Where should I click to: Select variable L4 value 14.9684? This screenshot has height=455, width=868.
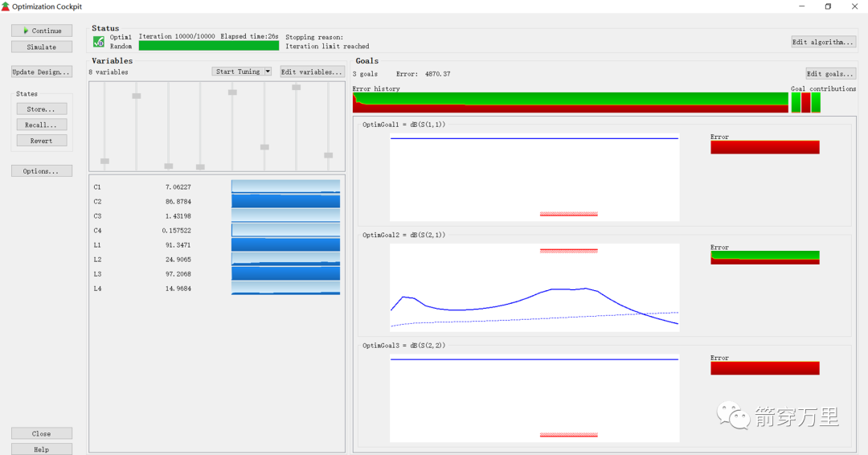click(178, 289)
